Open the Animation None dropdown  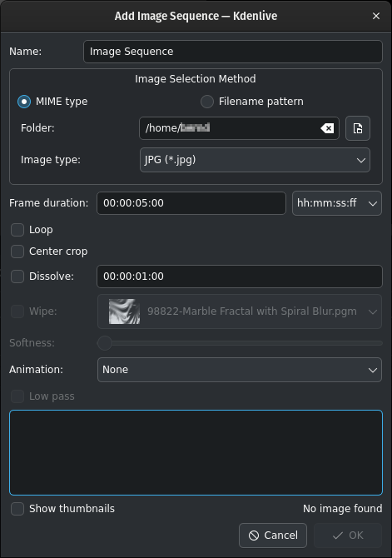[240, 370]
